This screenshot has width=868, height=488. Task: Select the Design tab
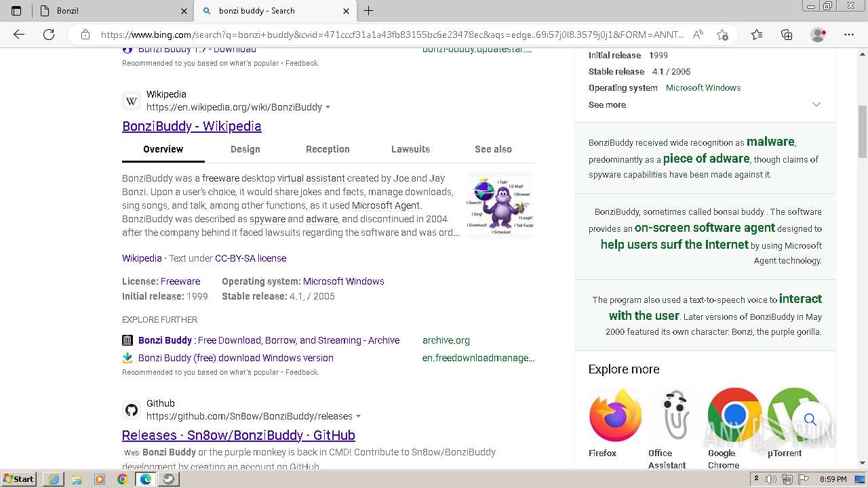tap(245, 149)
